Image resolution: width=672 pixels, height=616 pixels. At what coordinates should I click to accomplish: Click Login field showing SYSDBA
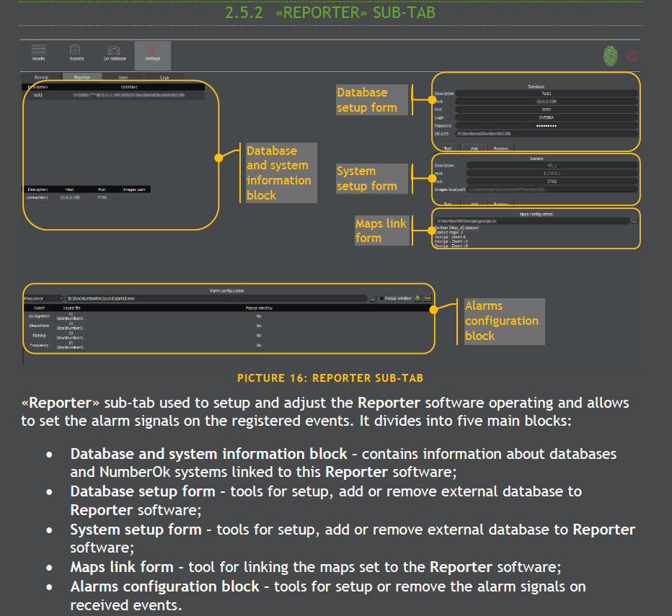pyautogui.click(x=547, y=117)
